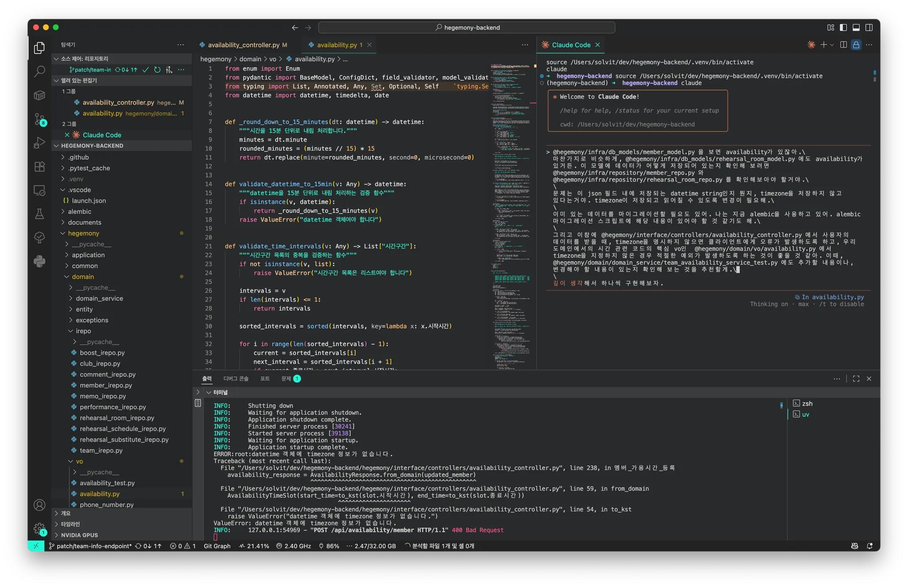The height and width of the screenshot is (588, 908).
Task: Open Run and Debug view
Action: [39, 143]
